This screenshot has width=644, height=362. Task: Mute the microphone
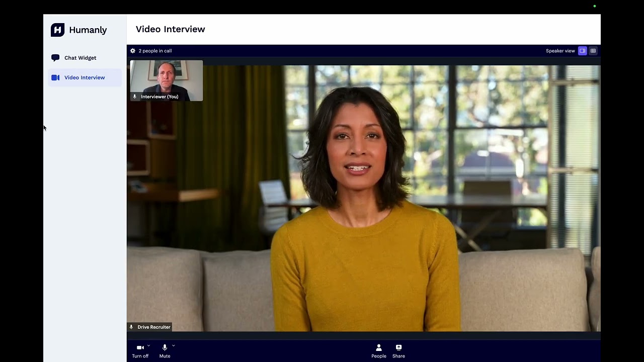165,351
